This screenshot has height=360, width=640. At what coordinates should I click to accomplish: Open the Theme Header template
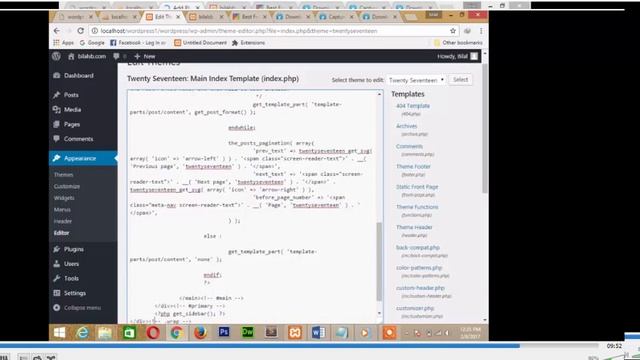[414, 227]
